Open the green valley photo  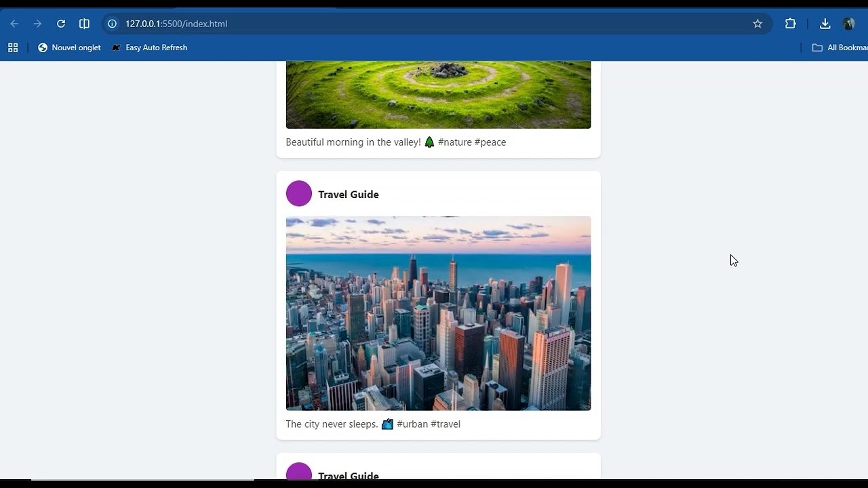(438, 95)
